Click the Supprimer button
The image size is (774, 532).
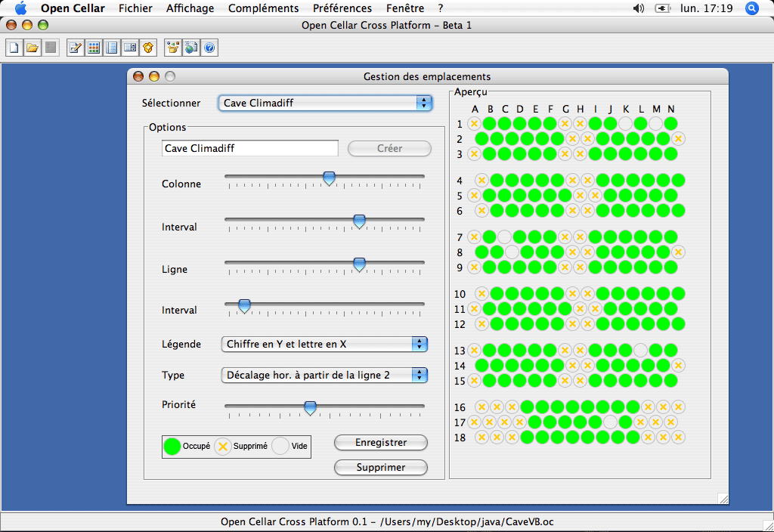coord(381,467)
